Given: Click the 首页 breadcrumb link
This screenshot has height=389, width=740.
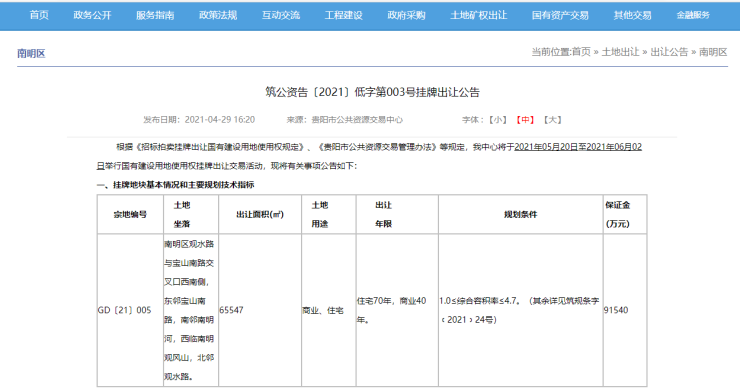Looking at the screenshot, I should 581,52.
